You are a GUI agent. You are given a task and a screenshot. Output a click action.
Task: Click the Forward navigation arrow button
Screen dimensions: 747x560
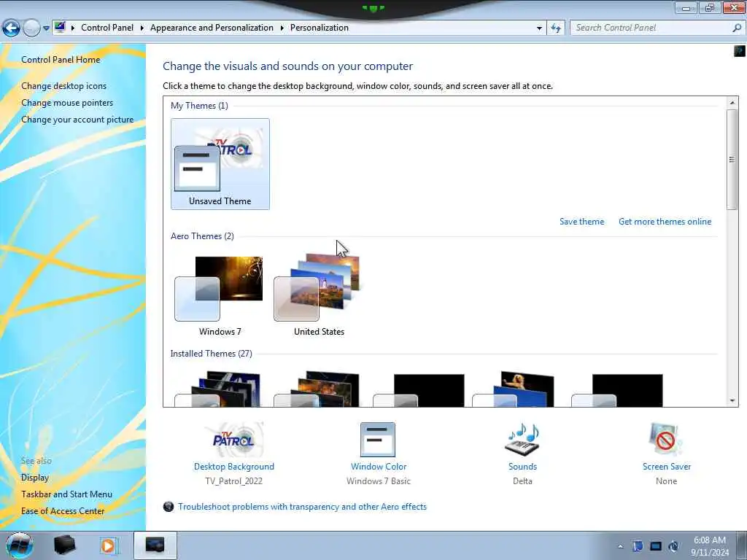coord(32,28)
